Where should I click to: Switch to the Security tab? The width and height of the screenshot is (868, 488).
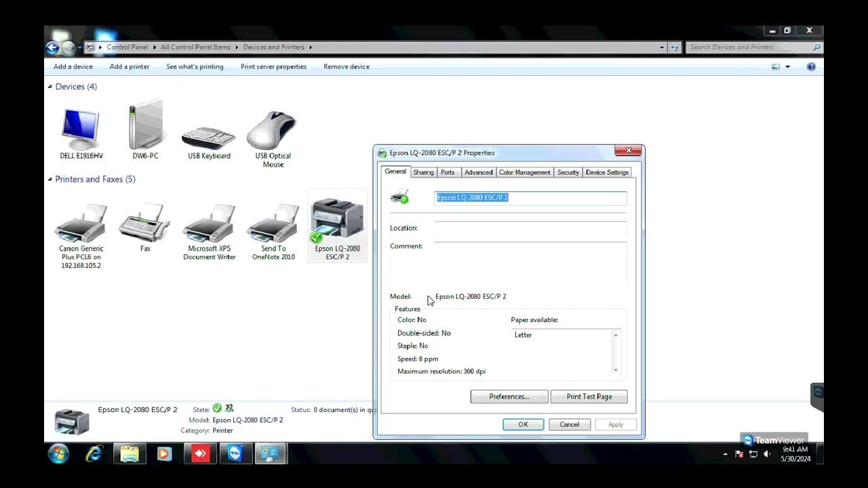pyautogui.click(x=568, y=172)
